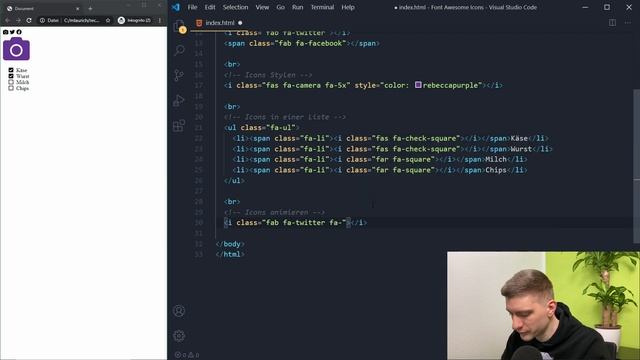The height and width of the screenshot is (360, 640).
Task: Open the Source Control view
Action: 179,75
